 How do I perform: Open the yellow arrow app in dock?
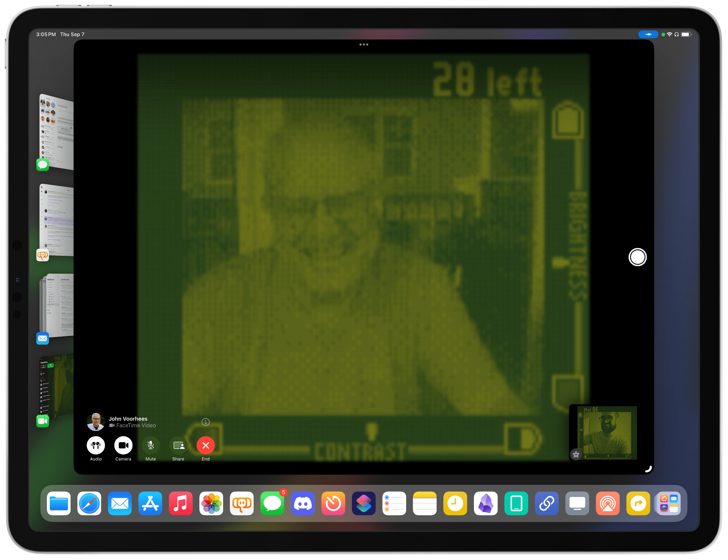pyautogui.click(x=638, y=503)
